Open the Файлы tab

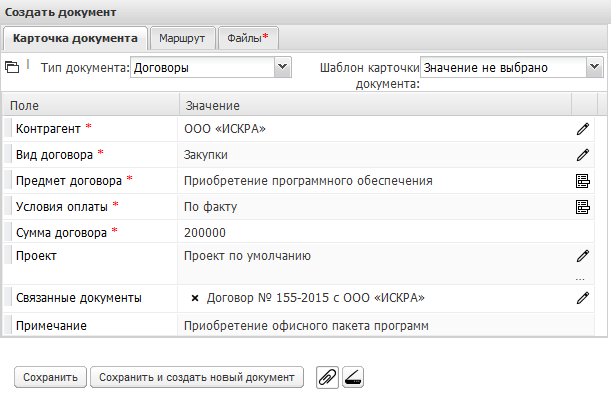point(248,38)
